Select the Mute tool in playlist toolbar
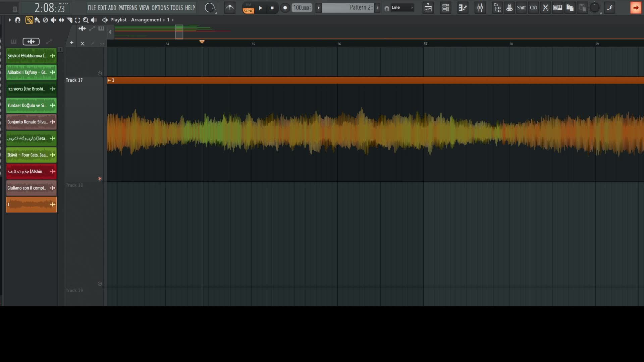The height and width of the screenshot is (362, 644). [x=53, y=20]
